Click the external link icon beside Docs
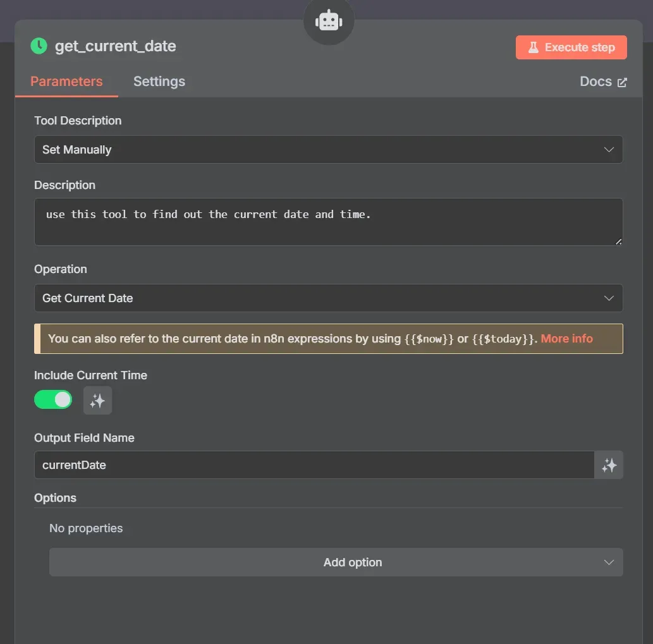653x644 pixels. pyautogui.click(x=621, y=82)
